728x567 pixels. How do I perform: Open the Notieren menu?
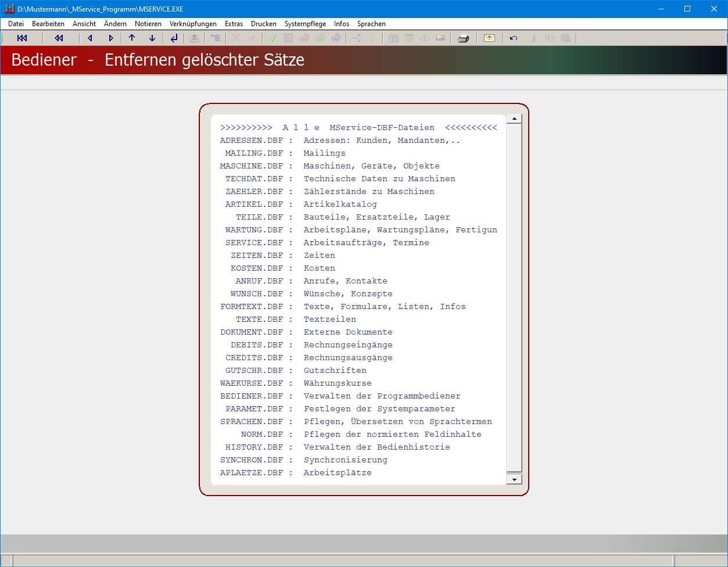click(148, 24)
